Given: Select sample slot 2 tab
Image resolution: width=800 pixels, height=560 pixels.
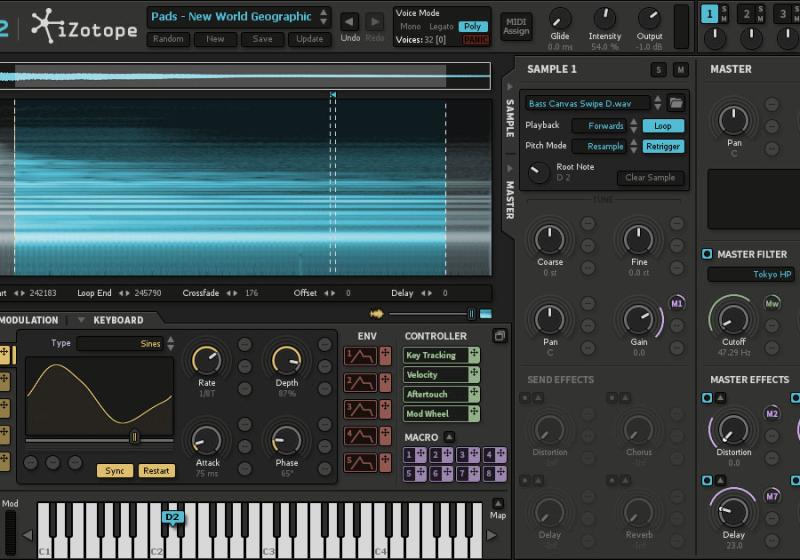Looking at the screenshot, I should [x=746, y=14].
